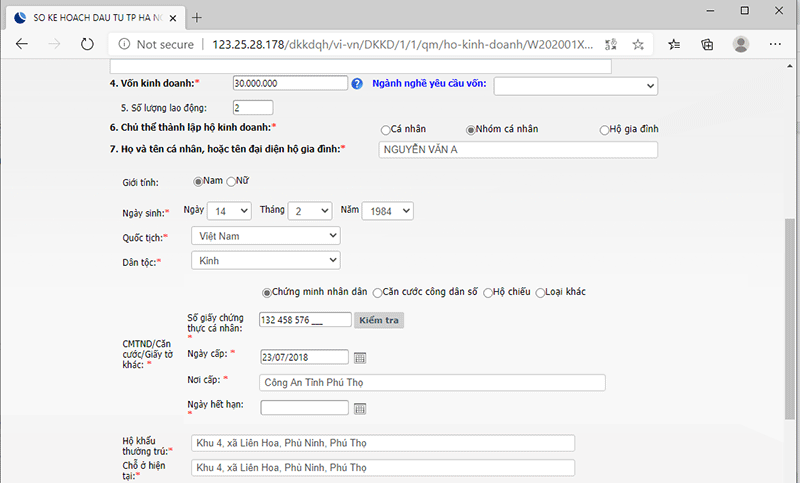Choose Nam gender radio button
The image size is (800, 483).
click(x=198, y=182)
